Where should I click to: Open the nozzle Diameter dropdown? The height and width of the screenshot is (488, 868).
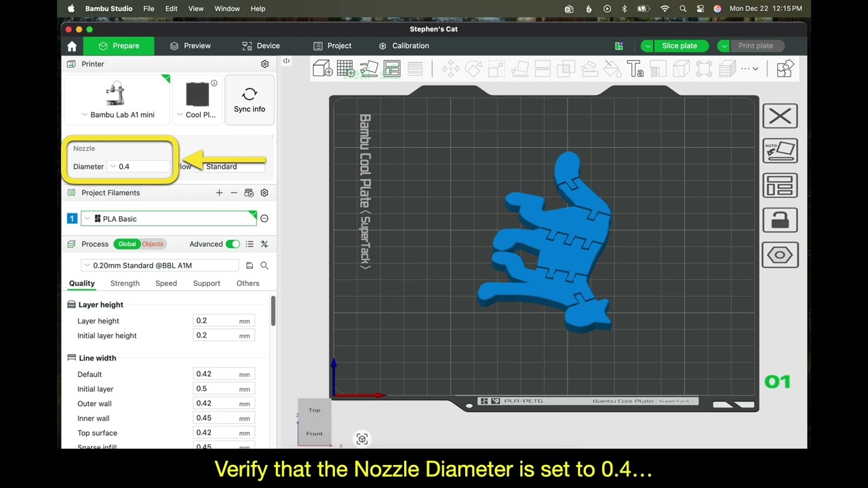coord(138,167)
